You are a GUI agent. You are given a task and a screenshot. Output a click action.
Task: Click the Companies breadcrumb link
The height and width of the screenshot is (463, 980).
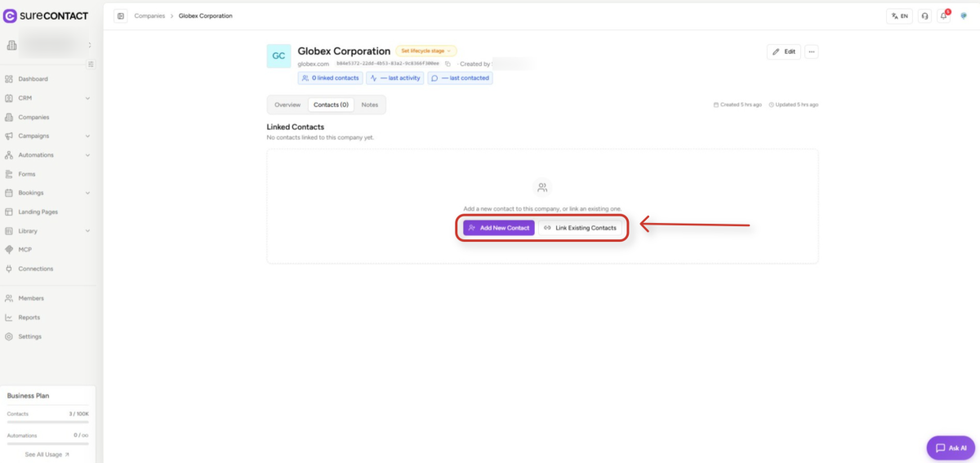click(x=149, y=16)
